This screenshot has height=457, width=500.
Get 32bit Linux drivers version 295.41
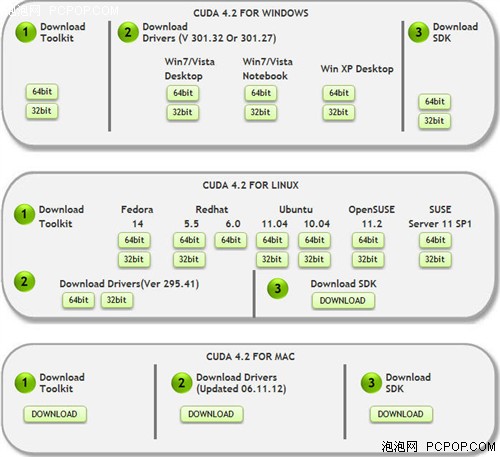coord(117,300)
